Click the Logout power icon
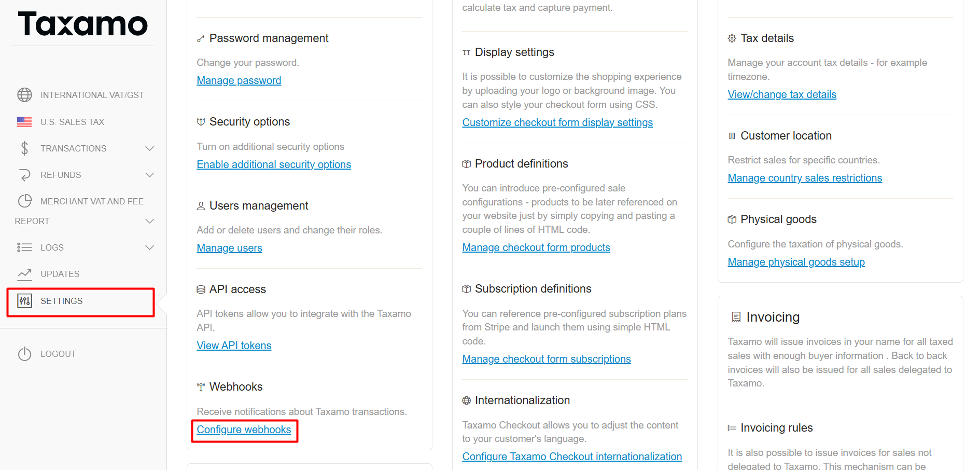The width and height of the screenshot is (980, 470). [x=24, y=354]
